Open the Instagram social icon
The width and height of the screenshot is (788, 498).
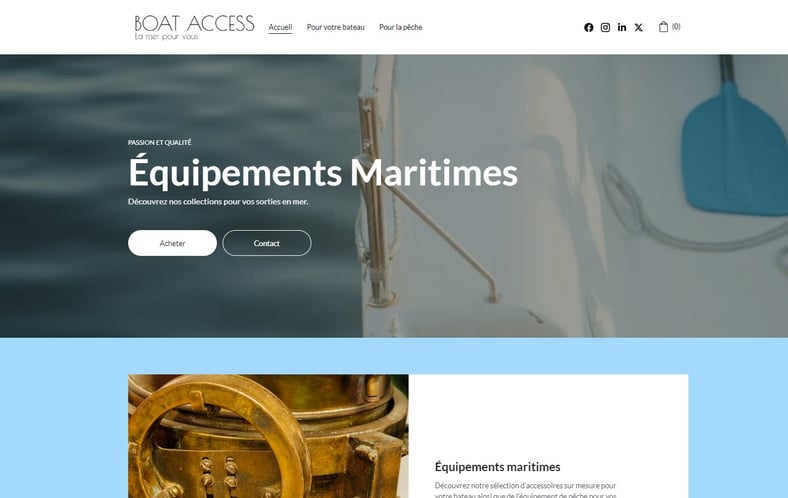tap(605, 28)
